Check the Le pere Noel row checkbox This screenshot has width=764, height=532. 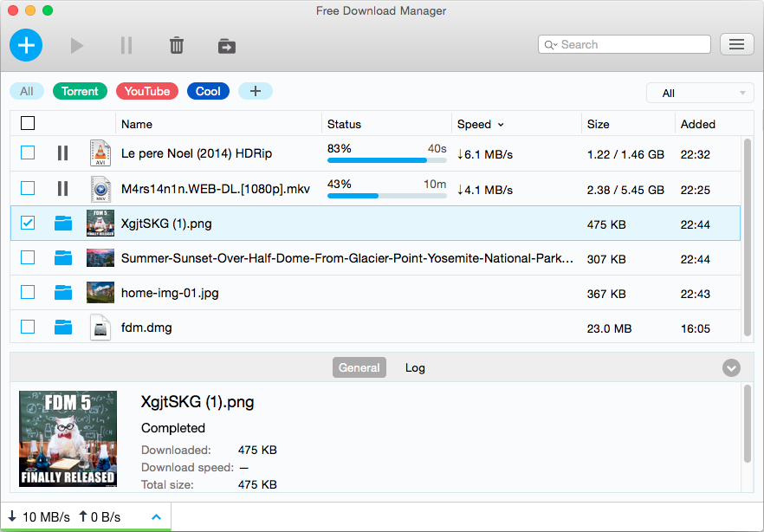pos(28,153)
